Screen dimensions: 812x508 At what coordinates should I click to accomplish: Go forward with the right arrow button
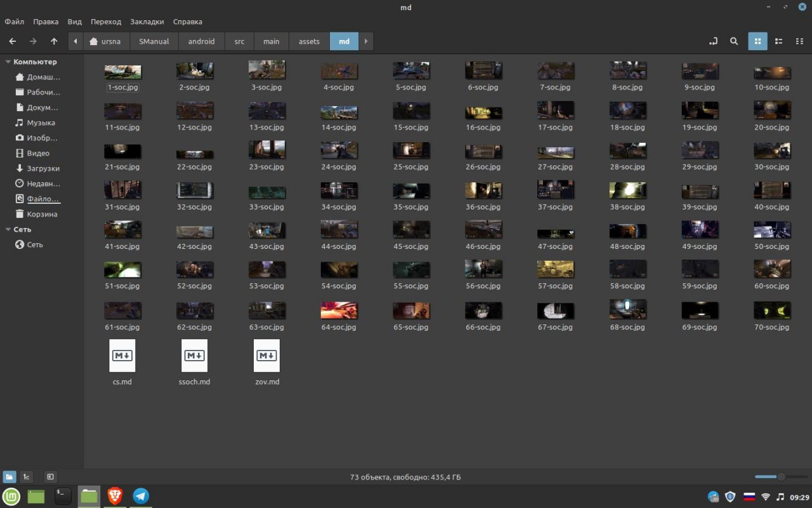click(33, 41)
